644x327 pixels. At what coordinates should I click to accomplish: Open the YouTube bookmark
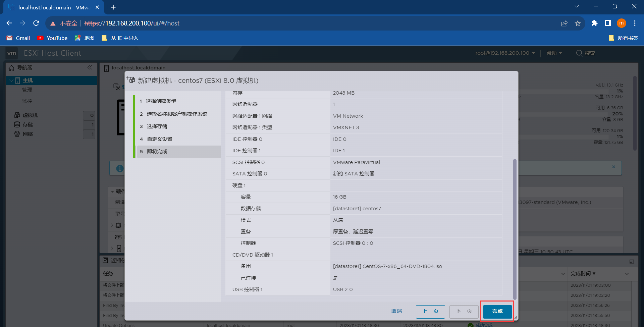(52, 38)
